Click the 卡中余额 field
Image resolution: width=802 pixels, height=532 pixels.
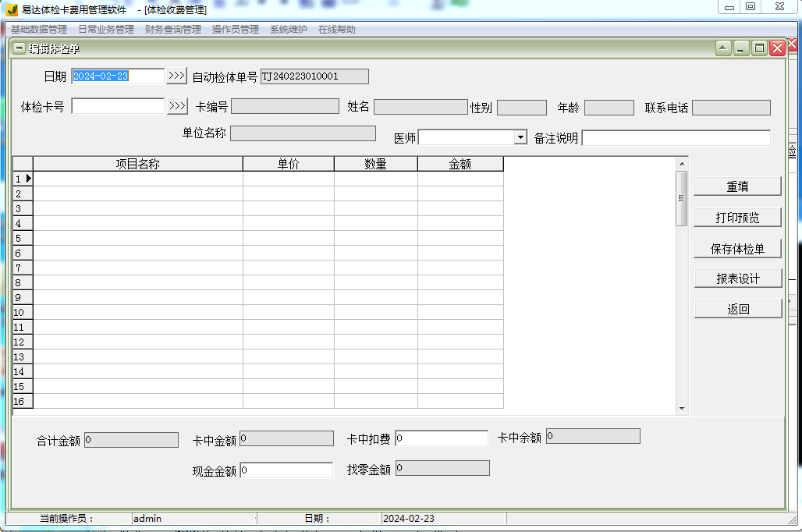[594, 436]
